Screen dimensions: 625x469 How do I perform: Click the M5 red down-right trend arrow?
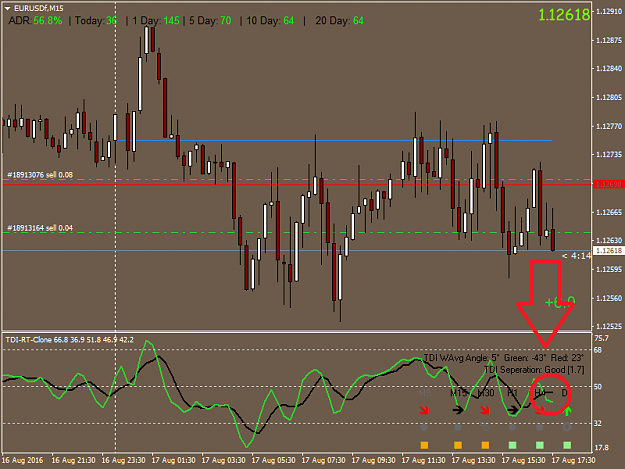tap(425, 410)
